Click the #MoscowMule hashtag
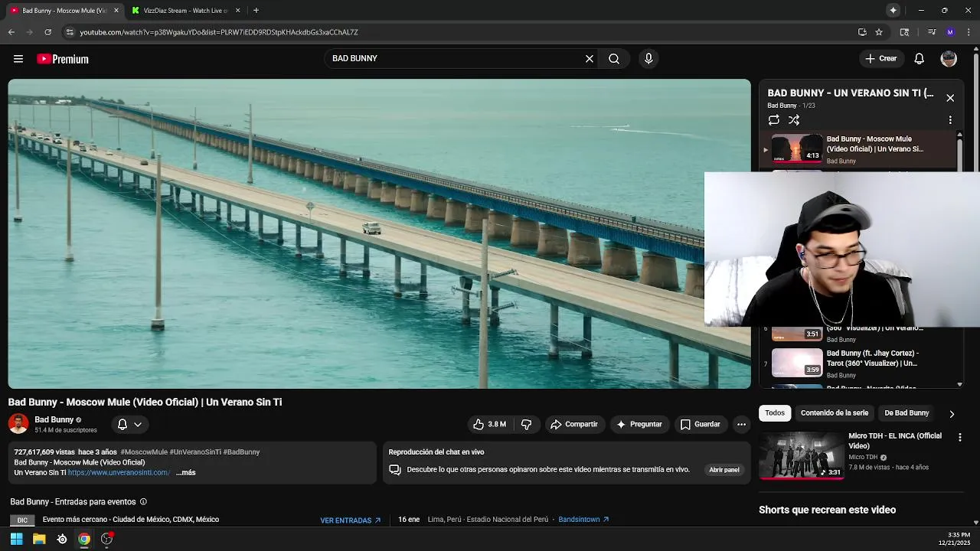This screenshot has height=551, width=980. coord(143,452)
